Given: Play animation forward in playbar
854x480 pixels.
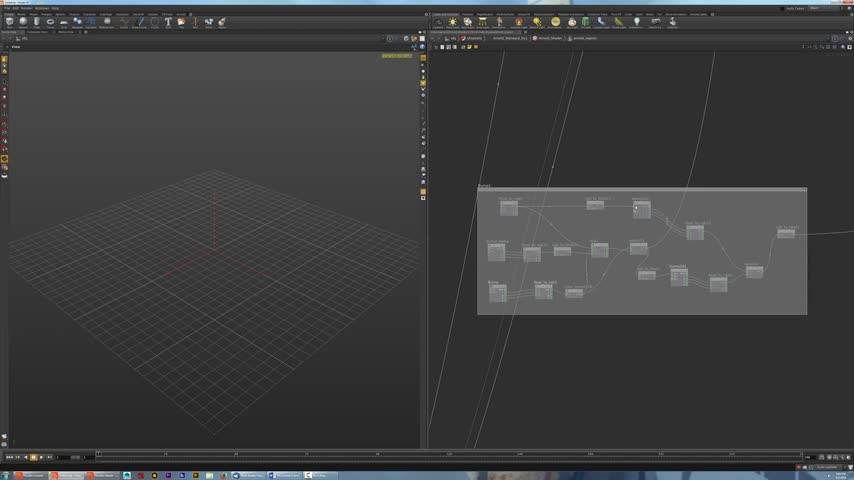Looking at the screenshot, I should tap(41, 457).
